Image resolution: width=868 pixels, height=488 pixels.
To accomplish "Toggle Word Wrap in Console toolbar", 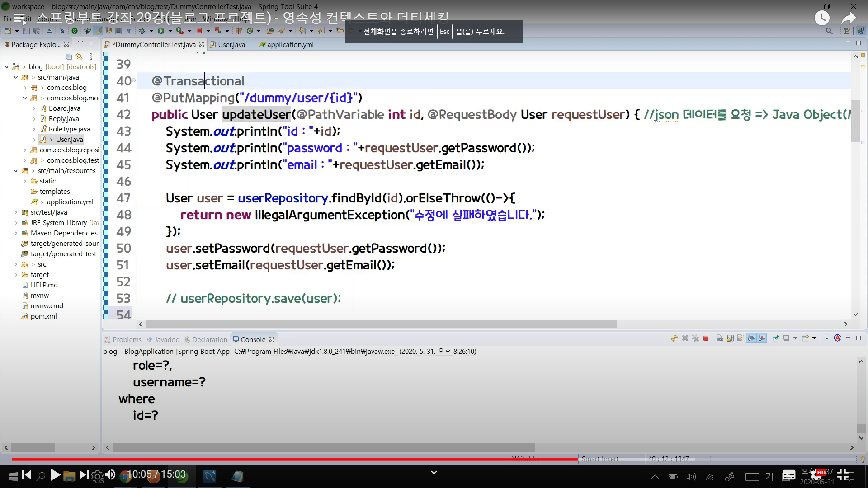I will (741, 338).
